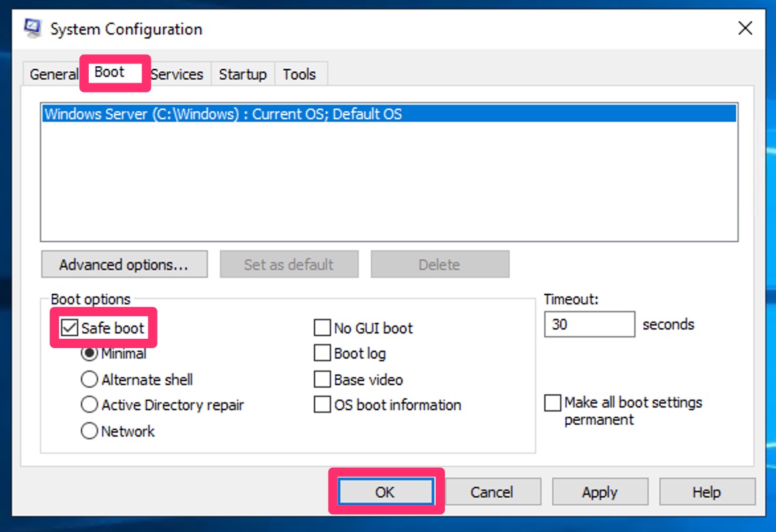Viewport: 776px width, 532px height.
Task: Open the Tools tab
Action: coord(301,74)
